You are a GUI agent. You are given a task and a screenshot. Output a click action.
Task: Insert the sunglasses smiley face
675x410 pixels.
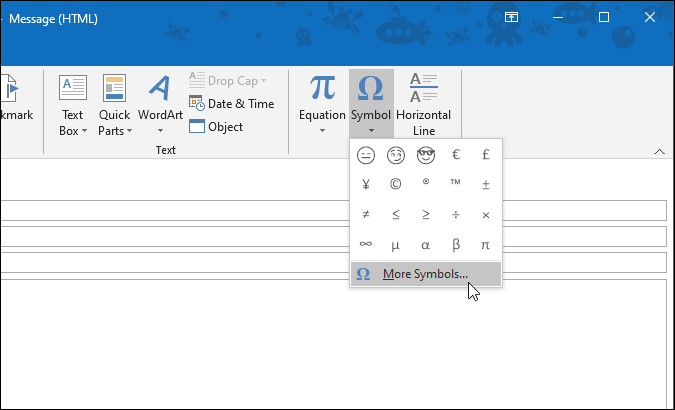(426, 155)
